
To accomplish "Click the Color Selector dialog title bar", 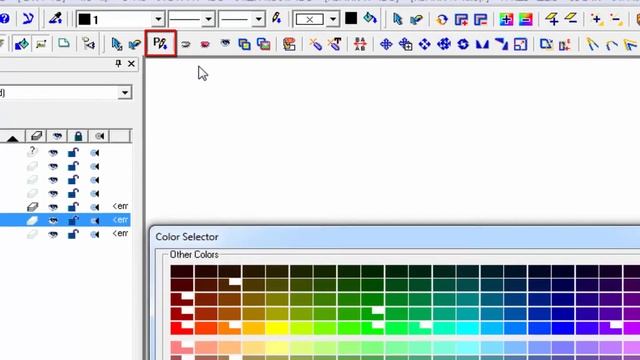I will [x=395, y=237].
